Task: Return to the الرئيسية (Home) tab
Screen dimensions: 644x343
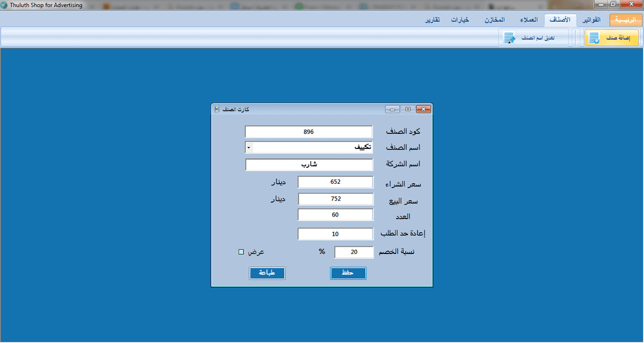Action: pos(625,19)
